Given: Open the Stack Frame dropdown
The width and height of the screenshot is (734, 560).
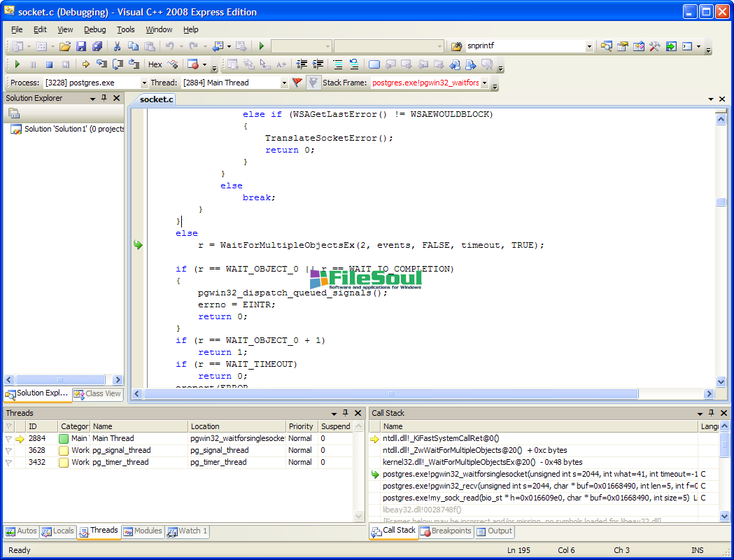Looking at the screenshot, I should pyautogui.click(x=484, y=83).
